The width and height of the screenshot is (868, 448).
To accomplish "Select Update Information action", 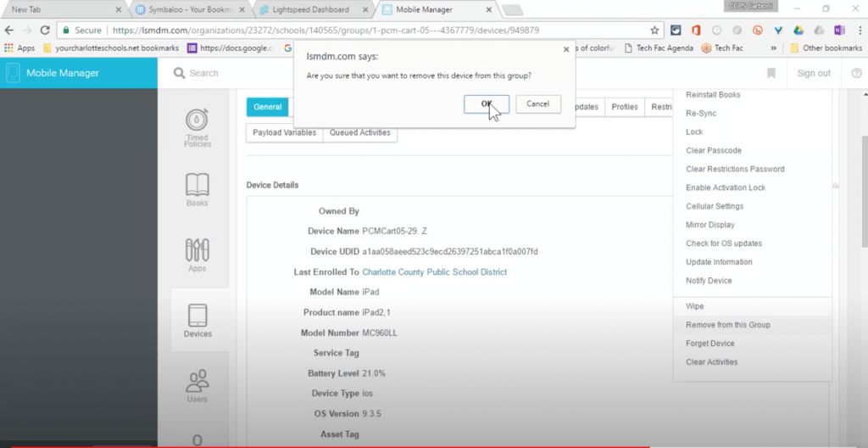I will [719, 261].
